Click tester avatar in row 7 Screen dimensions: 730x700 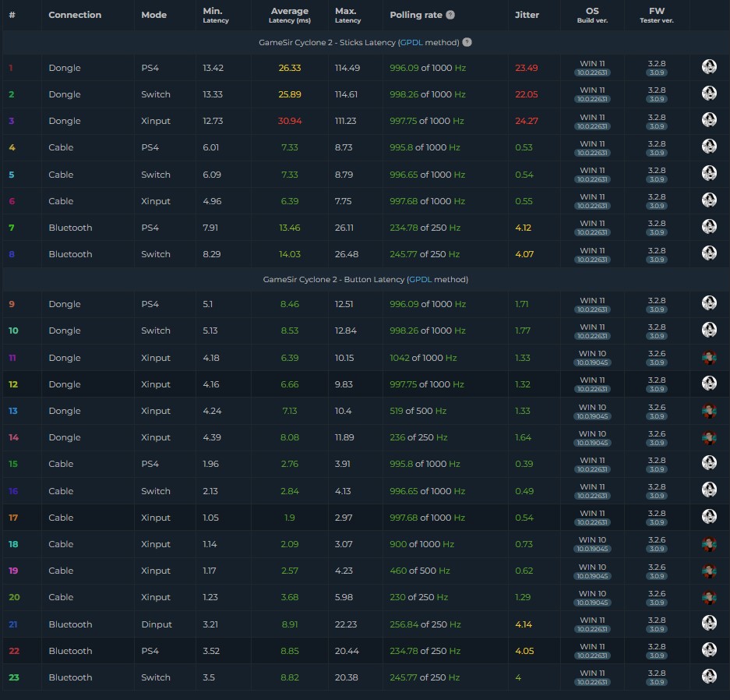pyautogui.click(x=709, y=226)
